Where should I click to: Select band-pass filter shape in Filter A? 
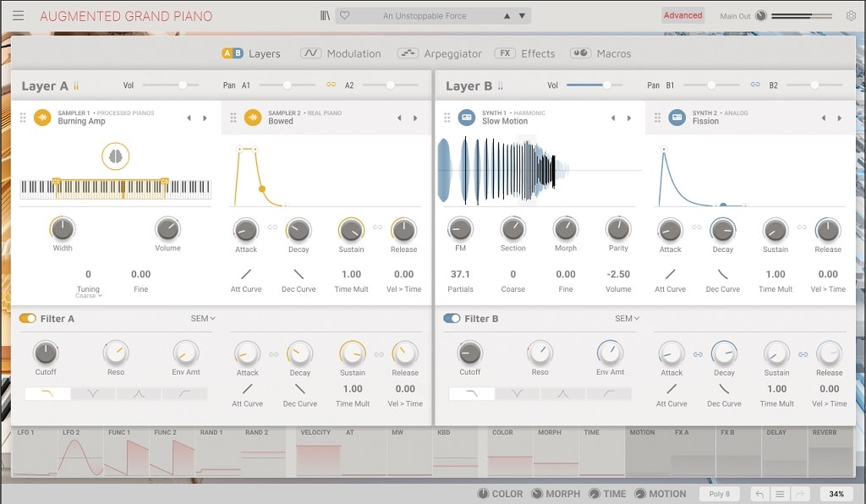139,393
